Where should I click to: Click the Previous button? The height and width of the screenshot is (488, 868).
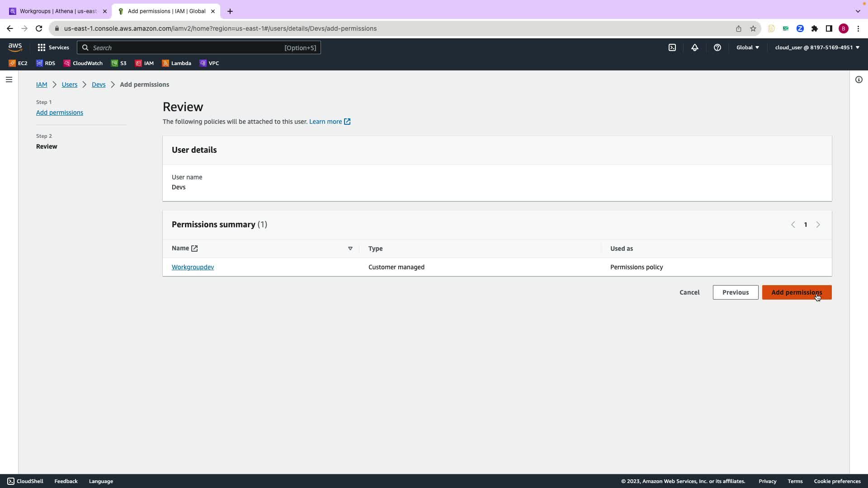point(735,292)
